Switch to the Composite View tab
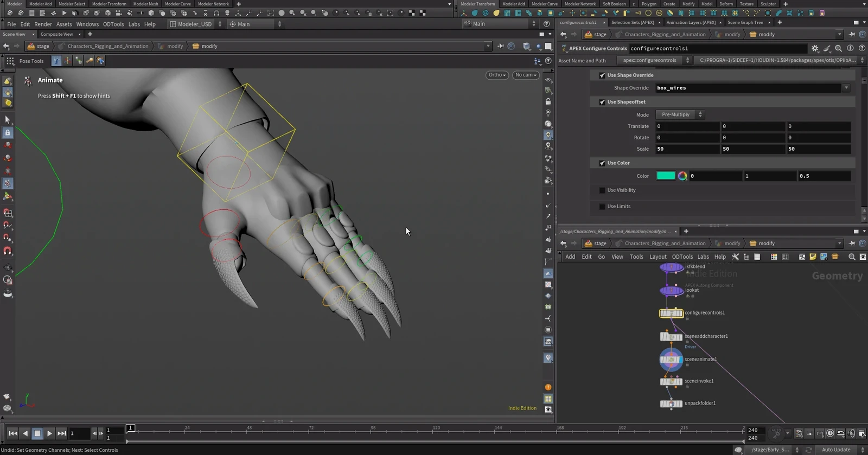 coord(56,34)
